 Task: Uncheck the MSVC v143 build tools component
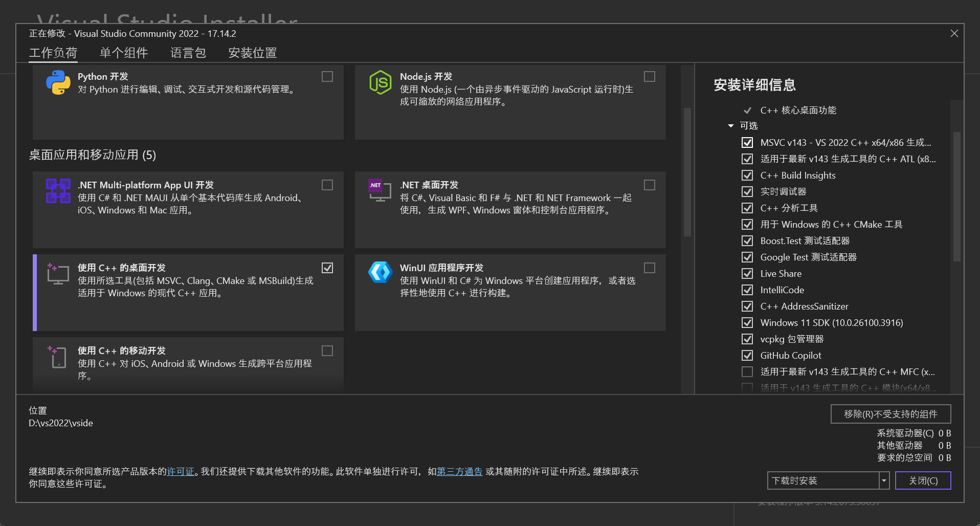[747, 143]
